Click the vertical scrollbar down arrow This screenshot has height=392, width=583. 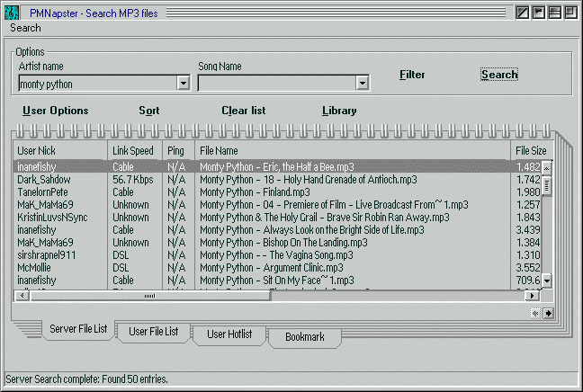(547, 281)
